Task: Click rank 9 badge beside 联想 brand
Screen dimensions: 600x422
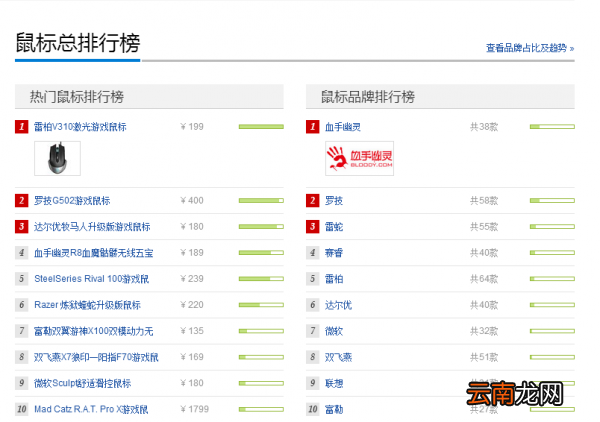Action: click(x=313, y=383)
